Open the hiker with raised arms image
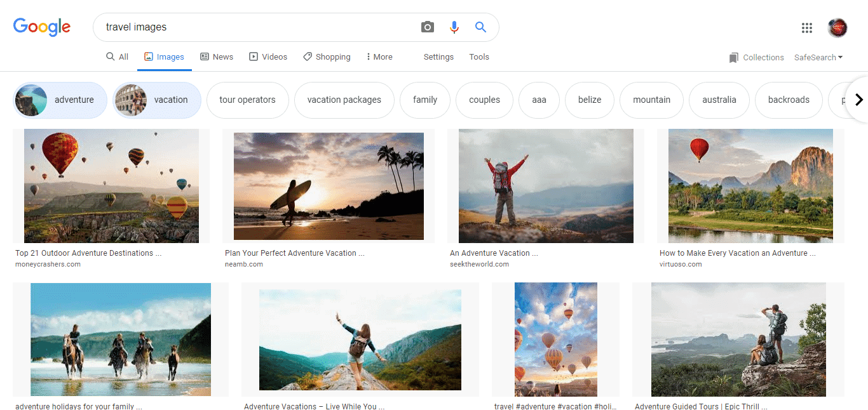Viewport: 868px width, 410px height. (546, 186)
